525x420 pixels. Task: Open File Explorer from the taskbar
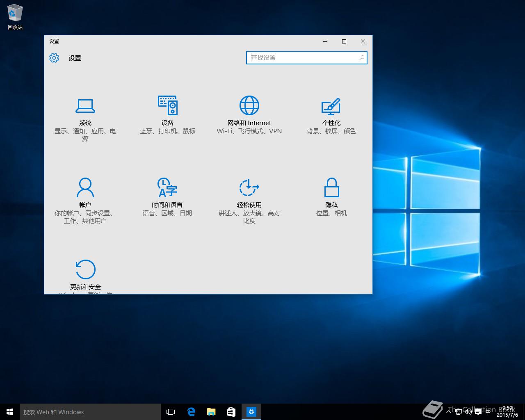(x=211, y=412)
